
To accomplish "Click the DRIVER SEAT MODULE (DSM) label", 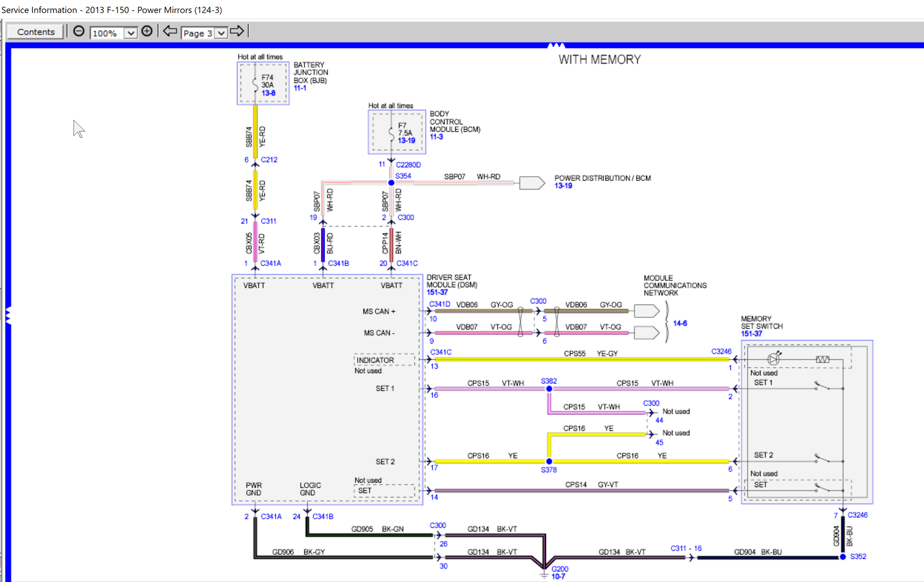I will pos(452,281).
